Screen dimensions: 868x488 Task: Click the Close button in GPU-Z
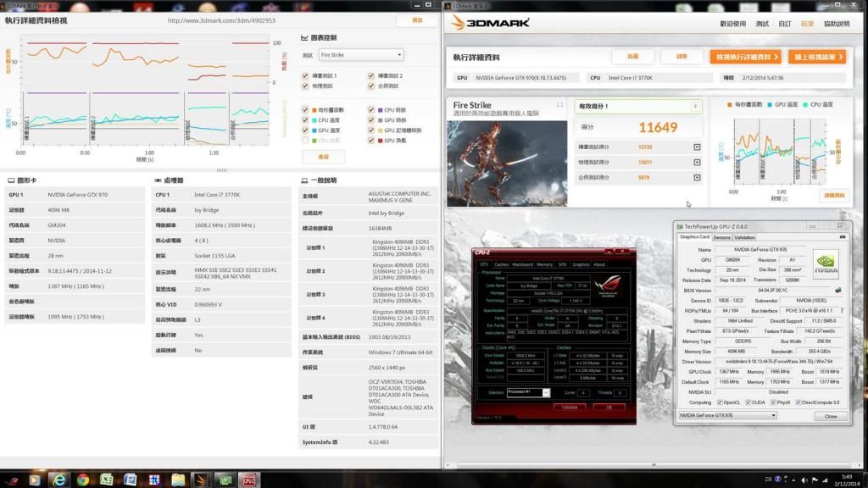[831, 416]
